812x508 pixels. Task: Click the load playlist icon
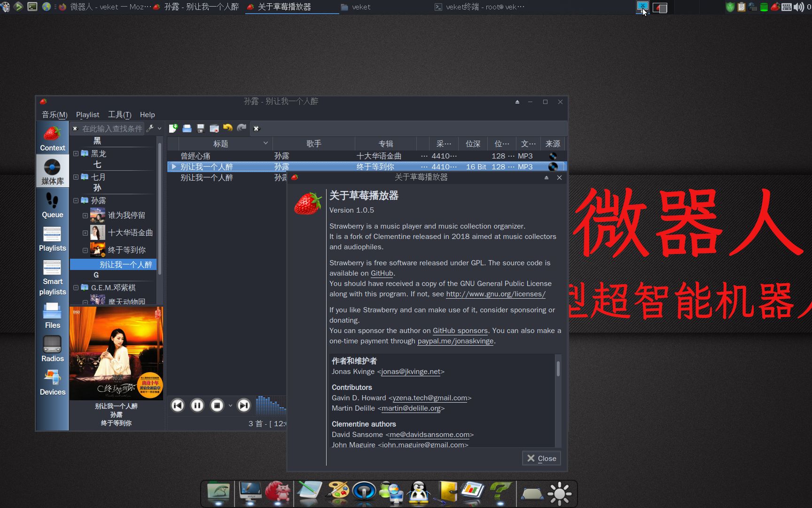pyautogui.click(x=187, y=128)
